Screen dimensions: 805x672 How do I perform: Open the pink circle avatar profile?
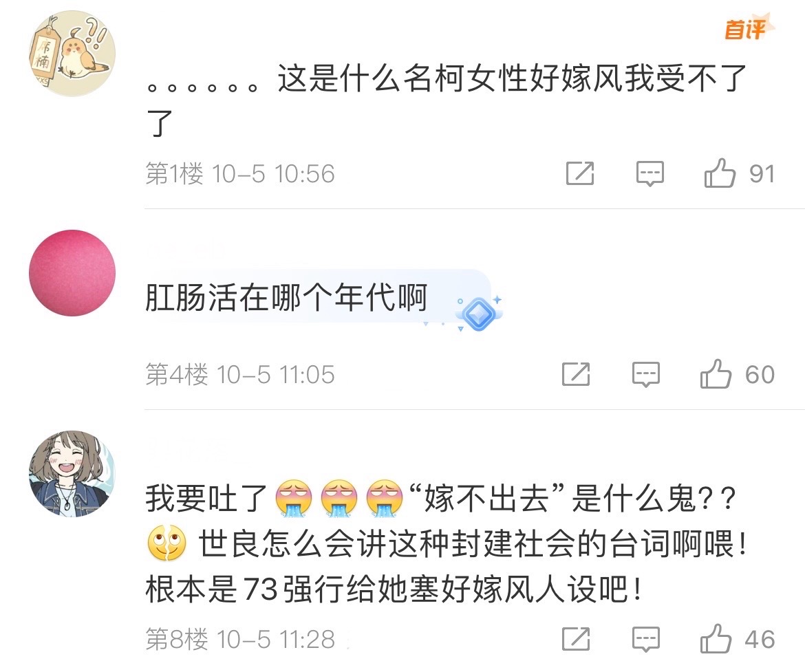72,272
